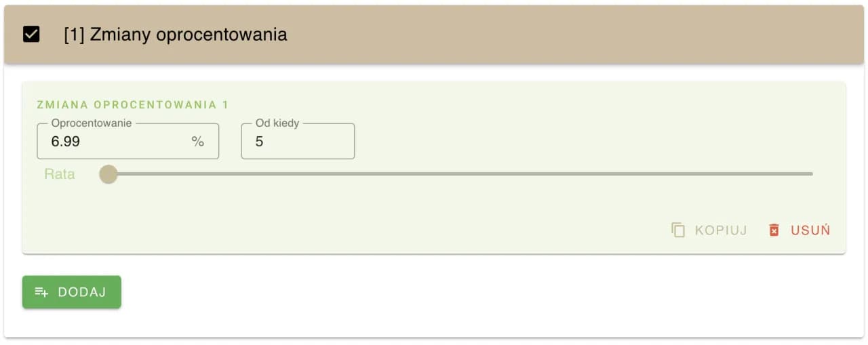Image resolution: width=868 pixels, height=345 pixels.
Task: Click the Od kiedy floating label
Action: pyautogui.click(x=277, y=123)
